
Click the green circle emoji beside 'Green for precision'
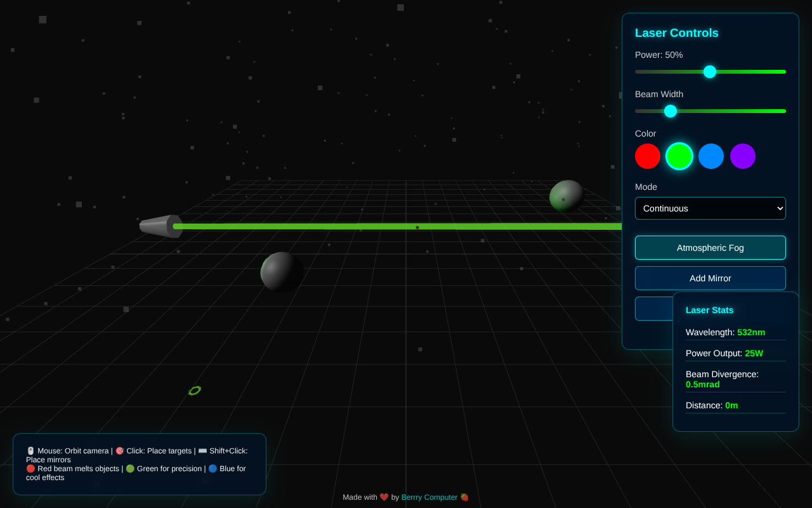click(x=130, y=469)
